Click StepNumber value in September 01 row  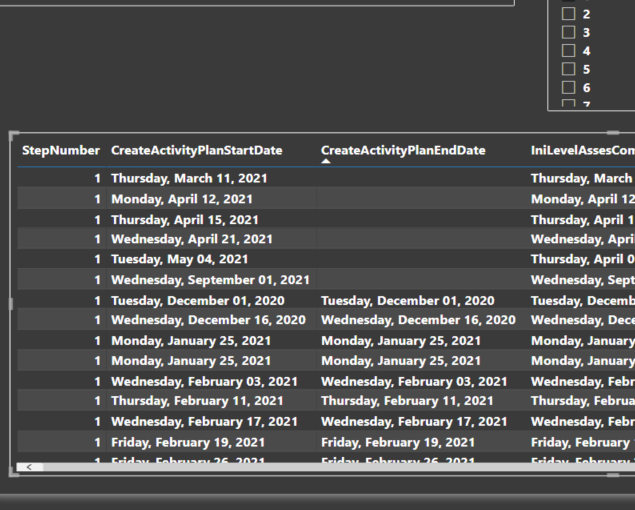pyautogui.click(x=97, y=280)
